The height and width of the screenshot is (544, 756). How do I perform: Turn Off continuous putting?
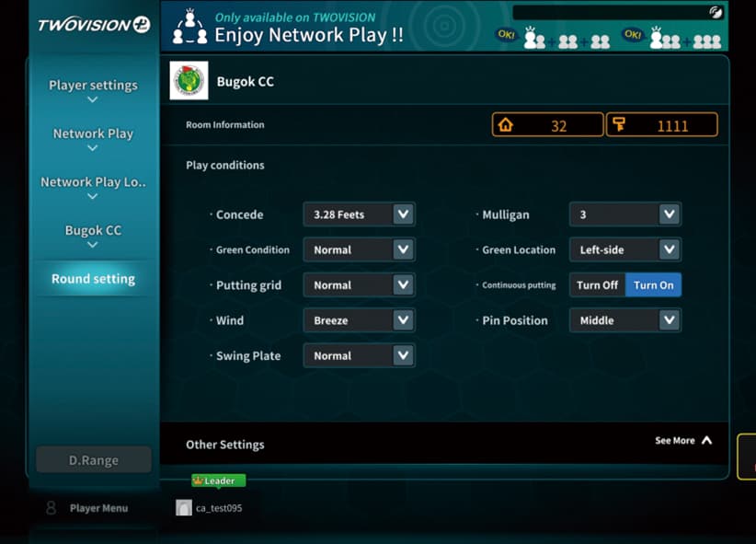(x=597, y=285)
